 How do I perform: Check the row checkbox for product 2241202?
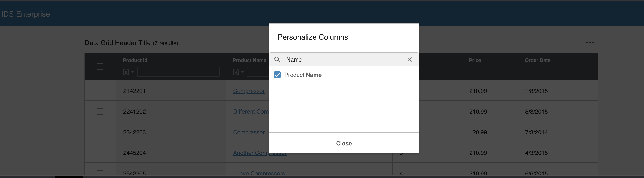[x=100, y=112]
